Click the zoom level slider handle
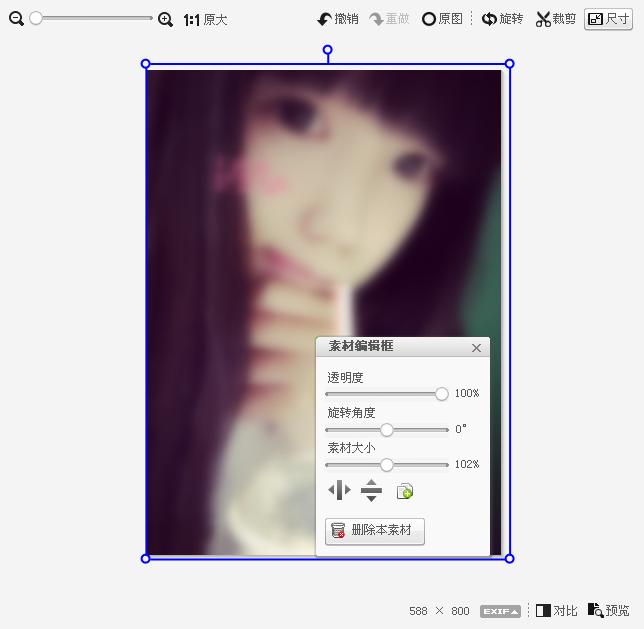 pos(36,18)
